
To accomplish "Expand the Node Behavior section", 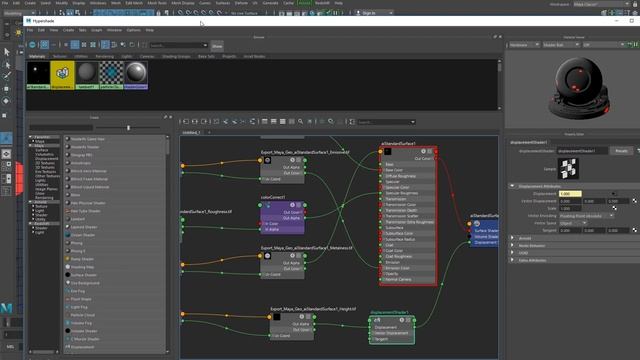I will click(512, 245).
